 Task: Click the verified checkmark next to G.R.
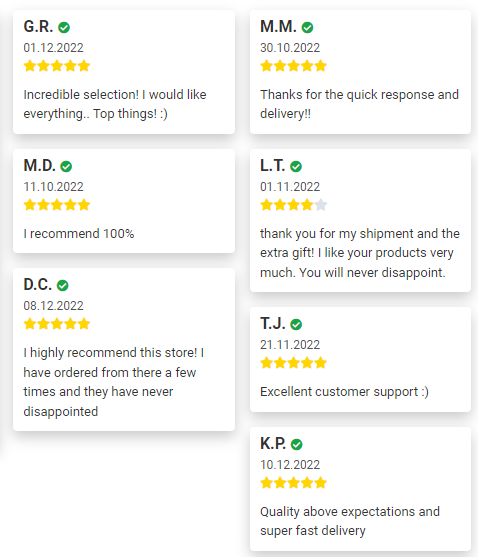[64, 27]
